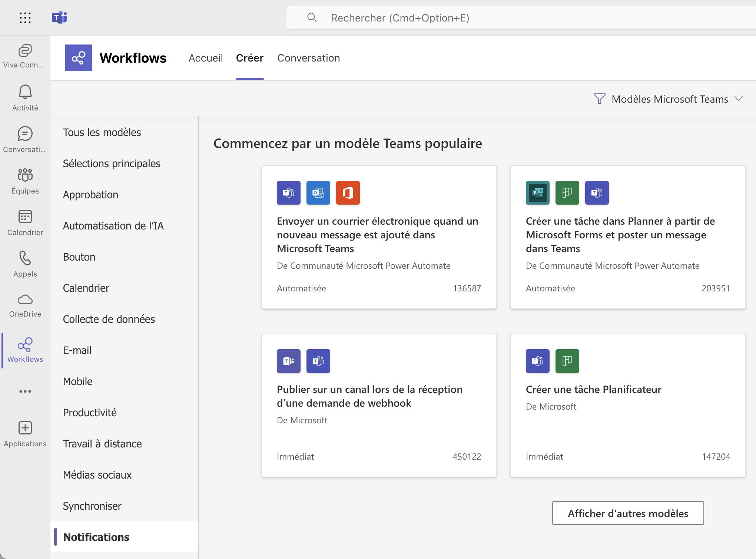756x559 pixels.
Task: Switch to the Conversation tab
Action: (x=309, y=58)
